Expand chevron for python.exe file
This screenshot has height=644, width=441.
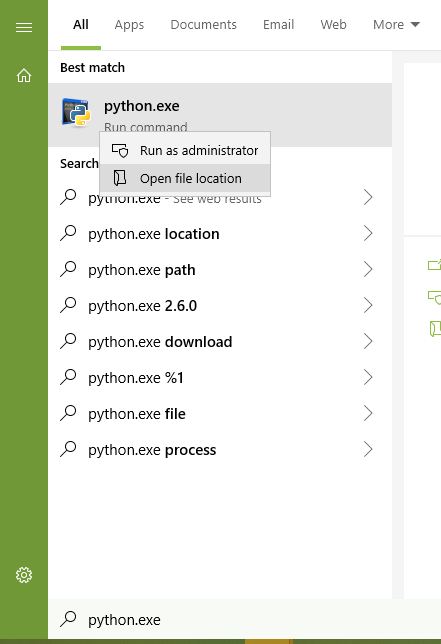point(368,413)
